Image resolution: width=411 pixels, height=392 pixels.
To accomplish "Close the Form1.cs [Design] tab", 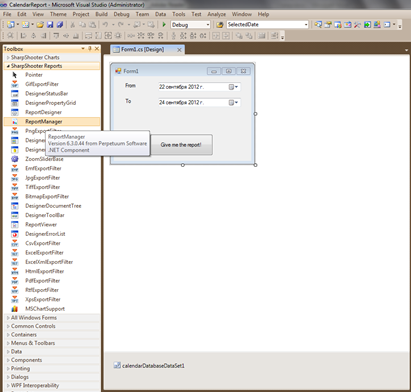I will point(179,50).
